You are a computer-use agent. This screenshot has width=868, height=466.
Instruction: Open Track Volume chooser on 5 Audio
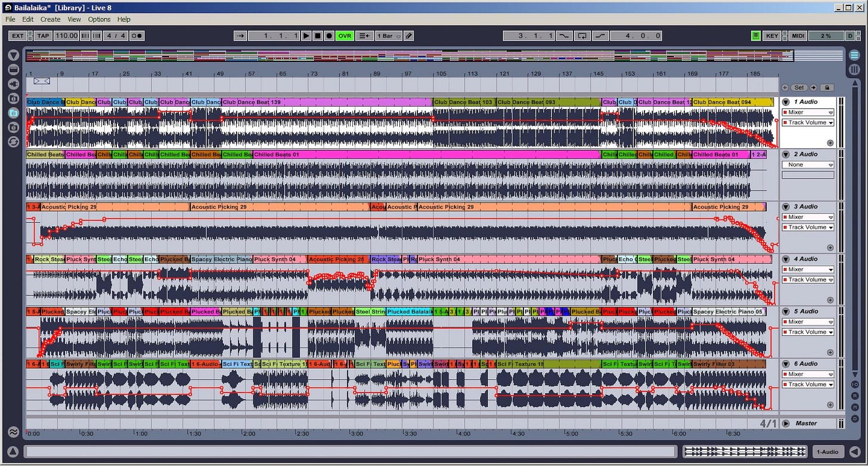pos(808,332)
